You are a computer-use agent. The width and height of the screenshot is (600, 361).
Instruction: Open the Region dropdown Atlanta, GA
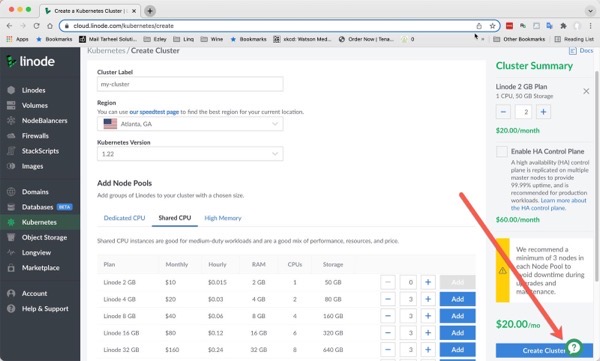coord(190,124)
